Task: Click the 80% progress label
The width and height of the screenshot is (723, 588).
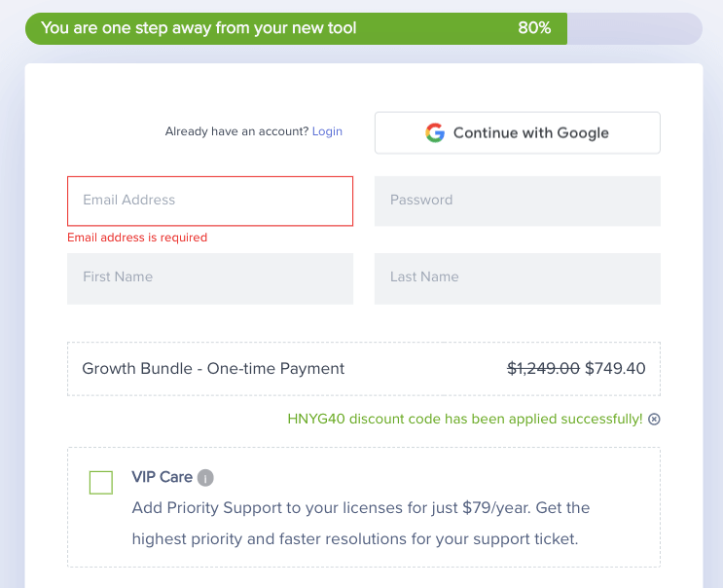Action: (534, 28)
